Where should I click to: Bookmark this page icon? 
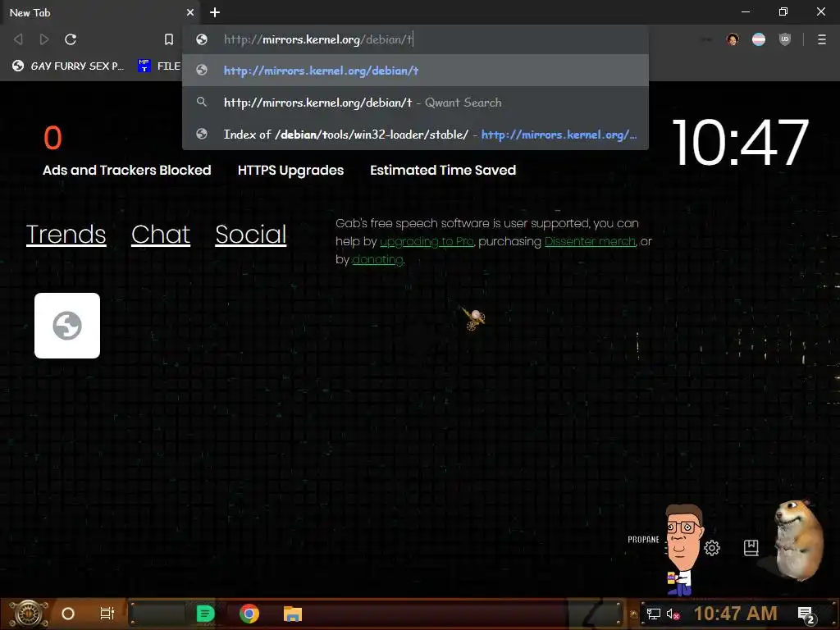(x=169, y=39)
